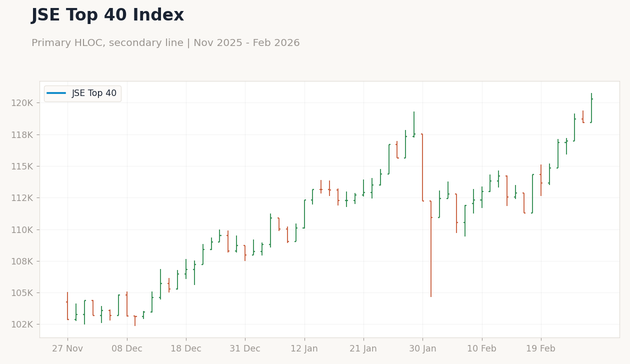Select the 27 Nov x-axis label

pos(67,349)
